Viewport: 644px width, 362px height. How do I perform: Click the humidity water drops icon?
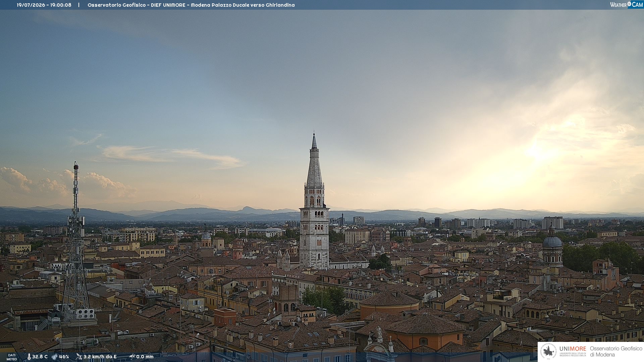click(54, 357)
